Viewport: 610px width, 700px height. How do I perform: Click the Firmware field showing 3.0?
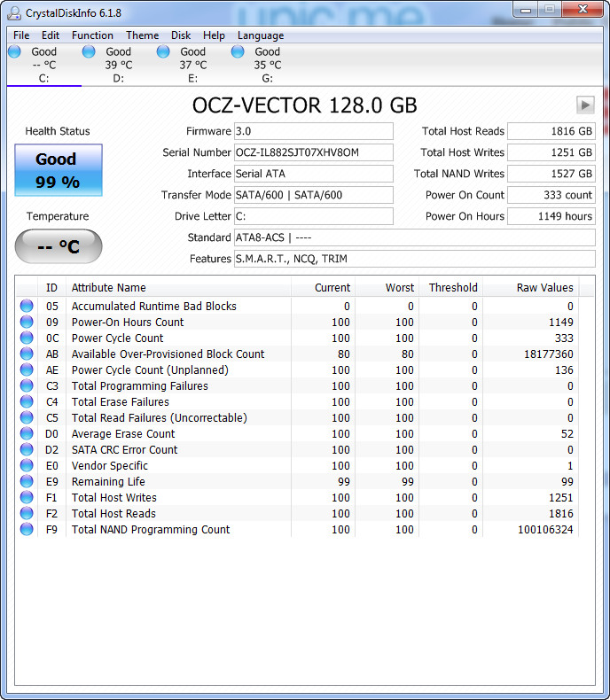click(314, 131)
